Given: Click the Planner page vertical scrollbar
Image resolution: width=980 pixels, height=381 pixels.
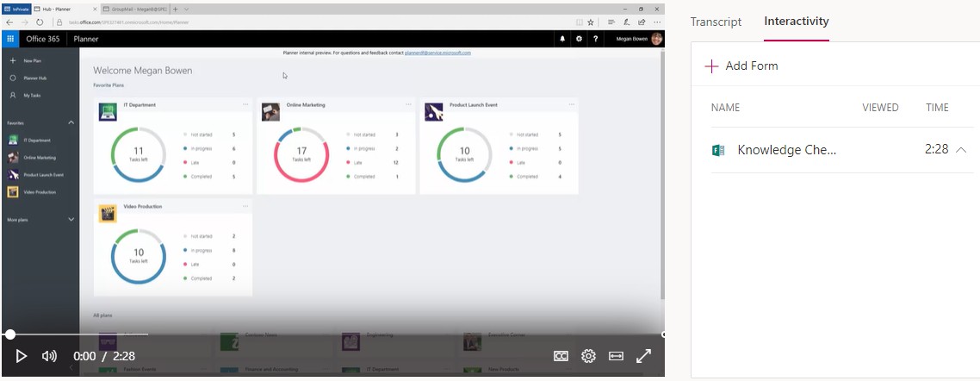Looking at the screenshot, I should [x=662, y=175].
